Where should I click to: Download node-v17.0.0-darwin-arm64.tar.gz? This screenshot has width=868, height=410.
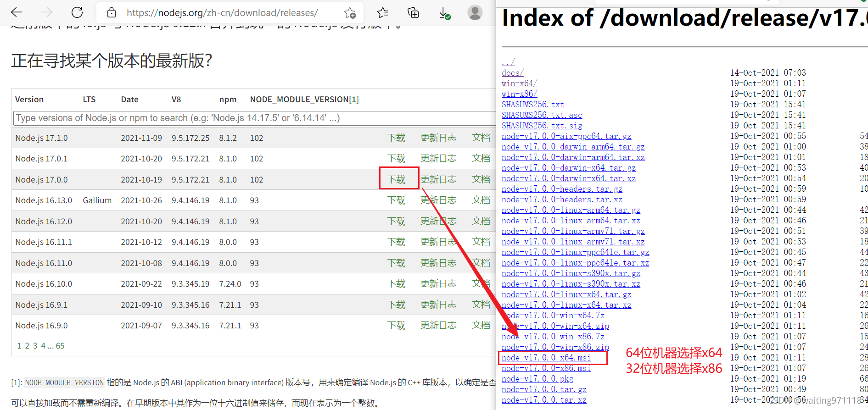(x=573, y=146)
